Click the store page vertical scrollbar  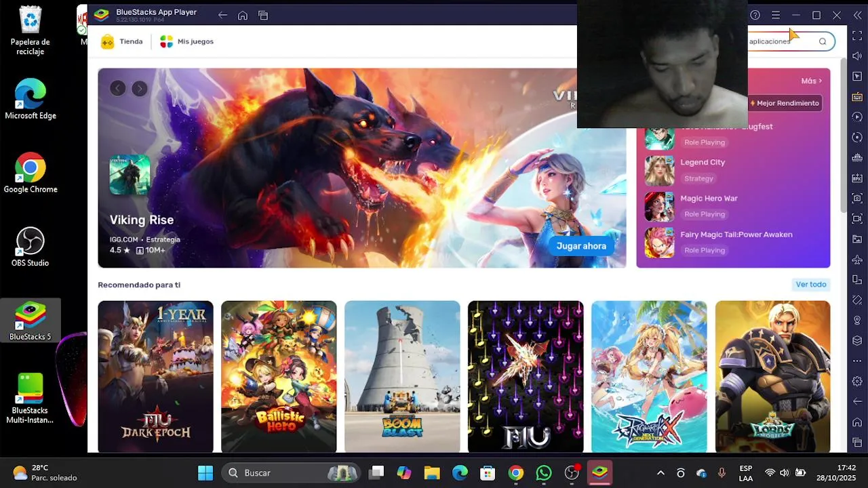point(844,136)
